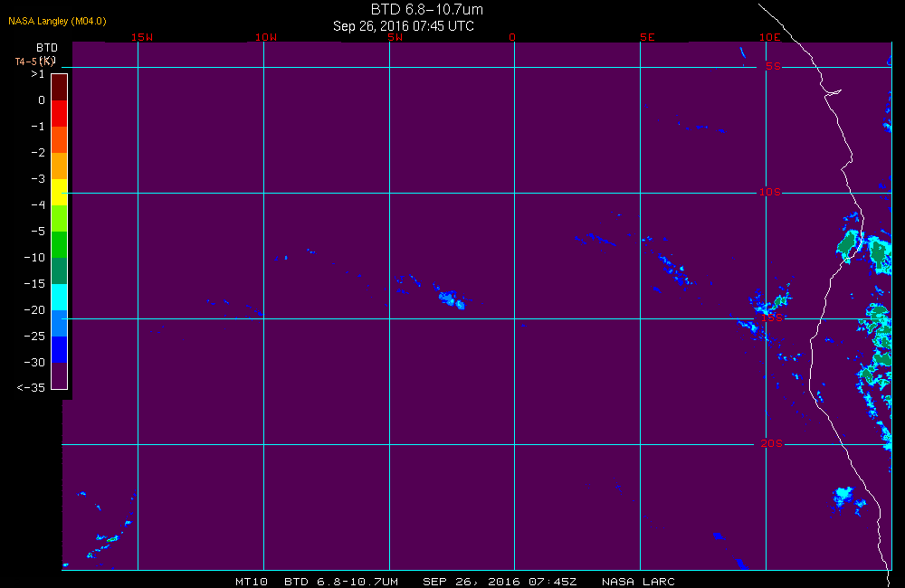This screenshot has height=588, width=905.
Task: Click the '>1' legend value
Action: (x=37, y=74)
